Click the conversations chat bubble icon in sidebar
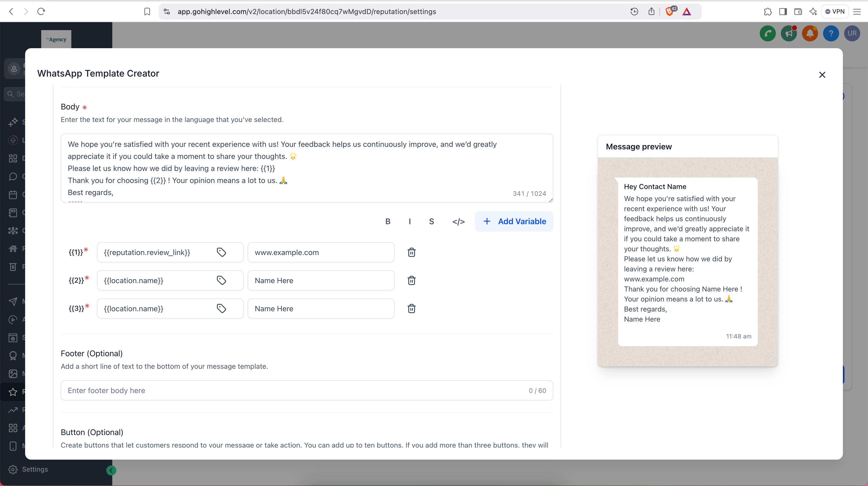The width and height of the screenshot is (868, 486). pyautogui.click(x=13, y=176)
